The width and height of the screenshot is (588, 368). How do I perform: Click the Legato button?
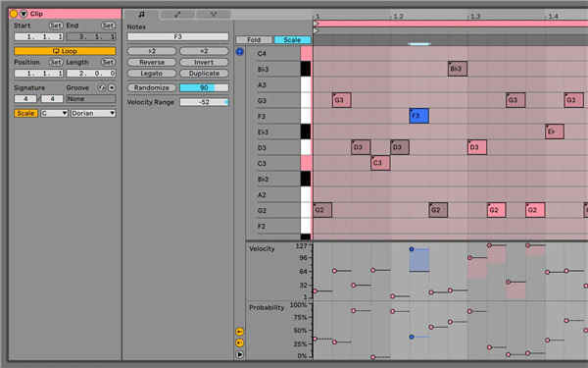(152, 74)
